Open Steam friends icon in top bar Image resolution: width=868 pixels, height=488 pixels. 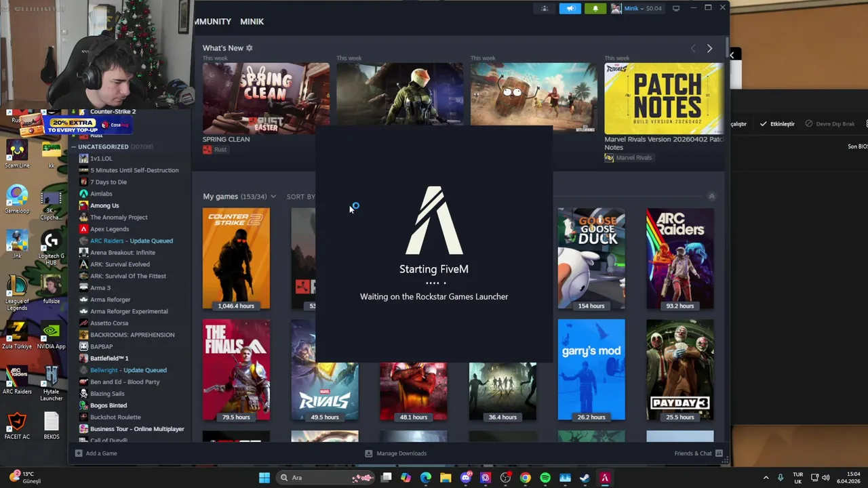pos(544,8)
